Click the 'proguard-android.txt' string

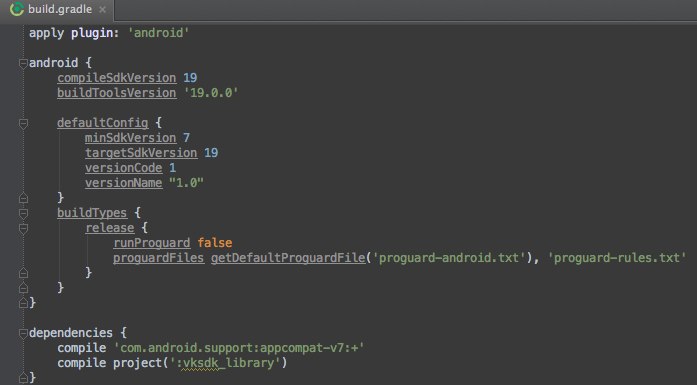pyautogui.click(x=449, y=258)
